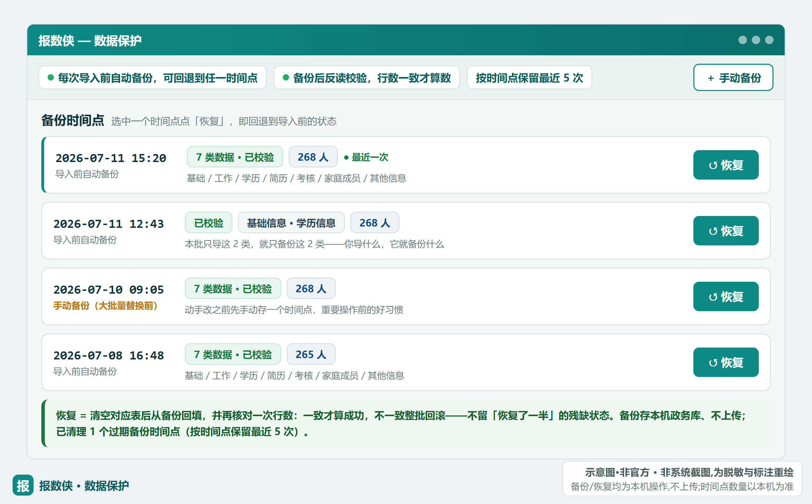Restore the 2026-07-11 15:20 backup
The height and width of the screenshot is (504, 812).
726,165
